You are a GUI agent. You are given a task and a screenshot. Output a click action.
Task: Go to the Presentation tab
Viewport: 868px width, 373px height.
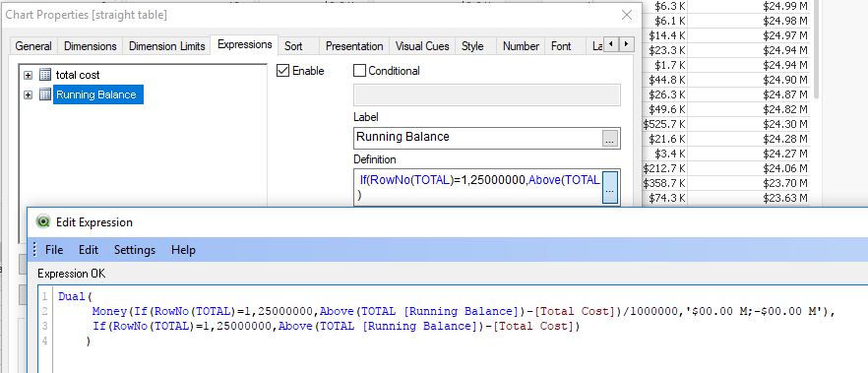(x=354, y=46)
